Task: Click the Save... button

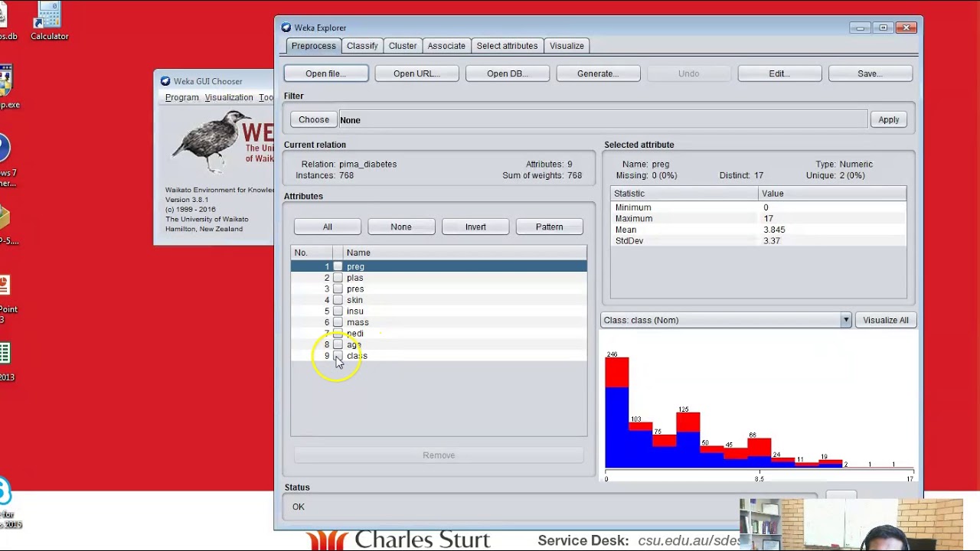Action: pyautogui.click(x=871, y=73)
